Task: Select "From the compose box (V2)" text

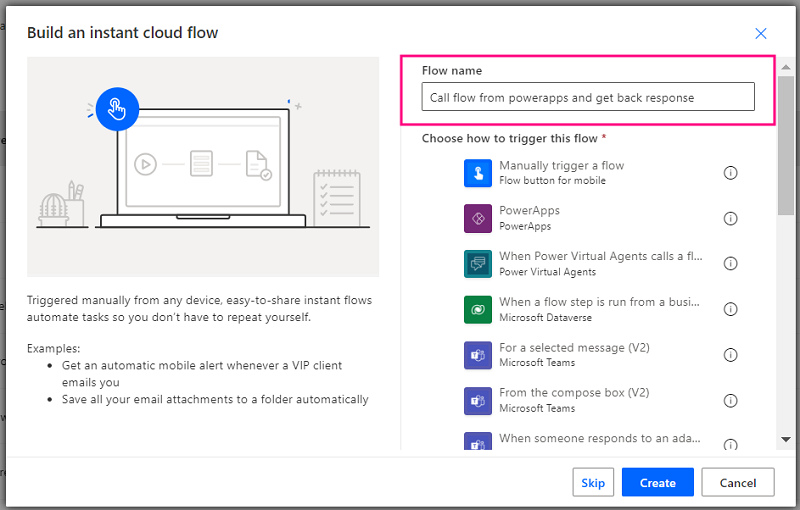Action: pyautogui.click(x=574, y=393)
